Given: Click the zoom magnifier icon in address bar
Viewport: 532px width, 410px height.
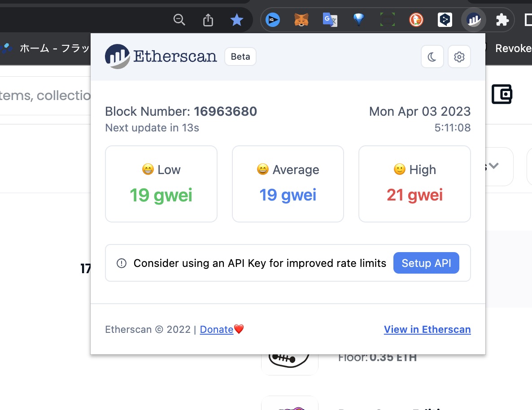Looking at the screenshot, I should point(179,20).
